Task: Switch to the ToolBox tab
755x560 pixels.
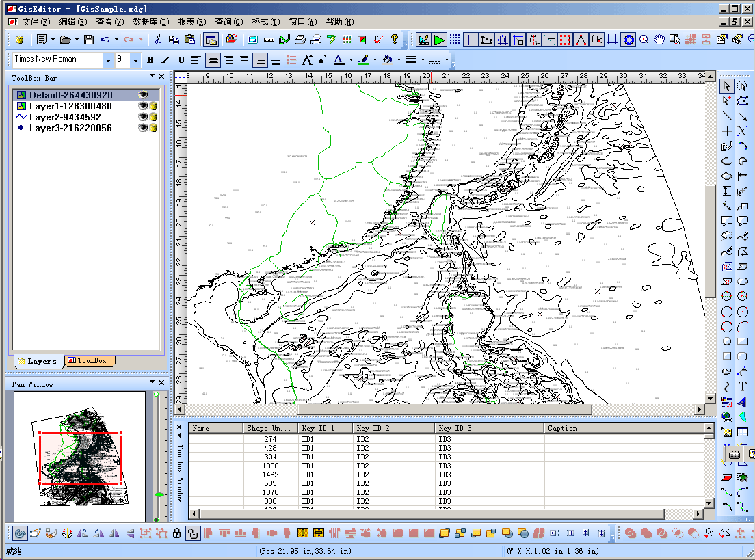Action: point(90,360)
